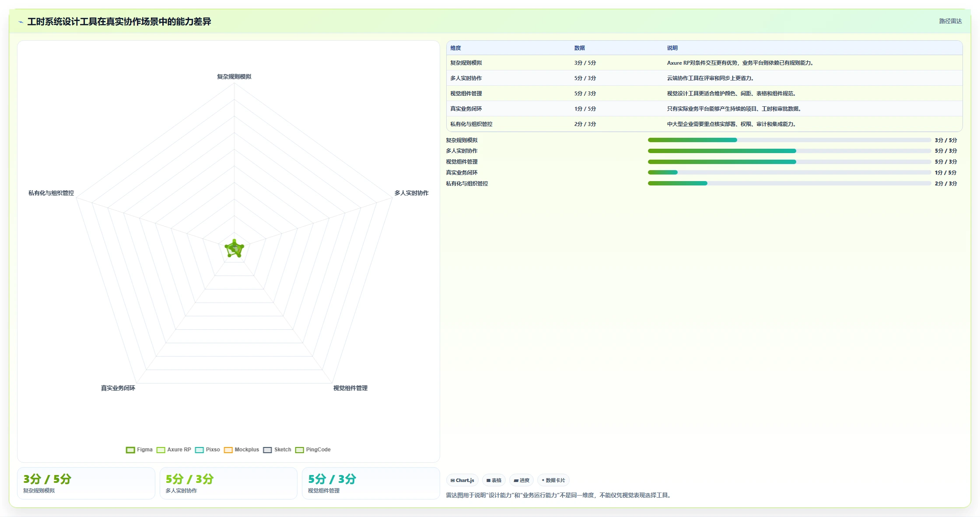
Task: Click the description starting with 只有实际业务平台
Action: 734,109
